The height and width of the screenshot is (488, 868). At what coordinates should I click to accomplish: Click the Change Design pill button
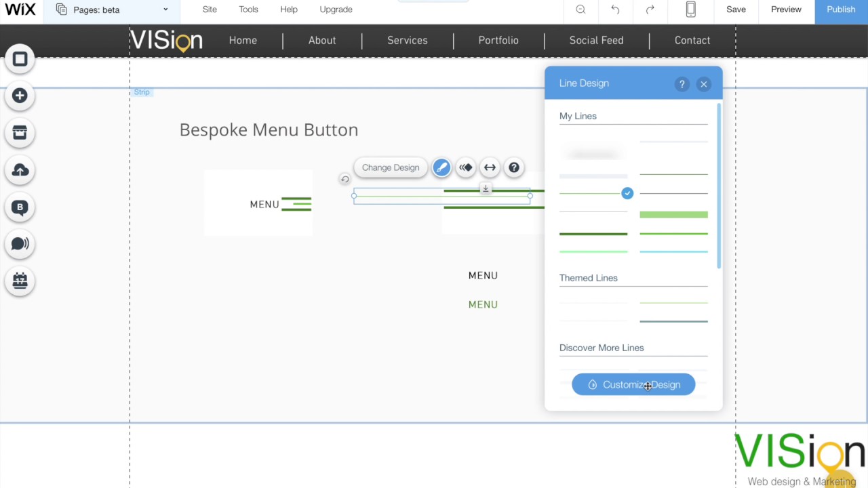coord(391,167)
